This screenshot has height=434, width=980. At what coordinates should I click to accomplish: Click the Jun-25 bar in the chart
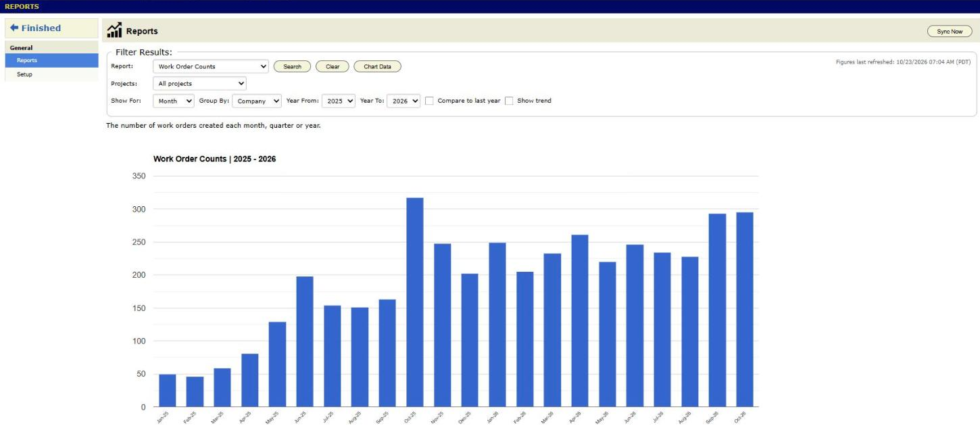click(x=305, y=341)
